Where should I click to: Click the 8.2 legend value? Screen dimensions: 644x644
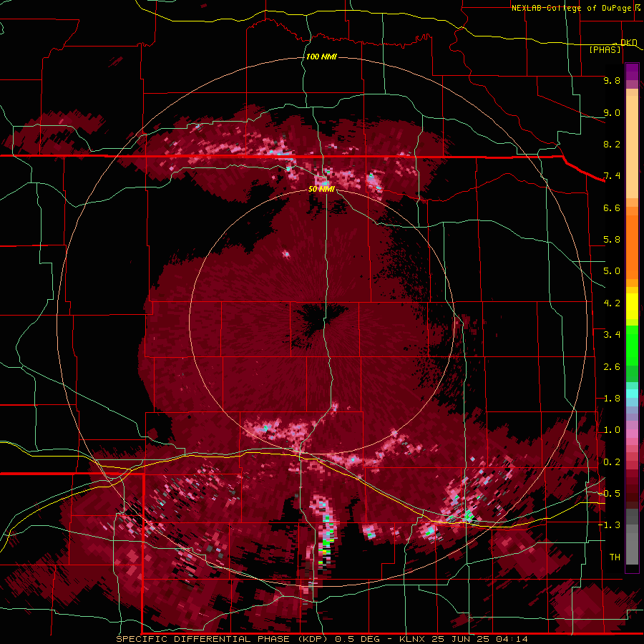pyautogui.click(x=612, y=144)
